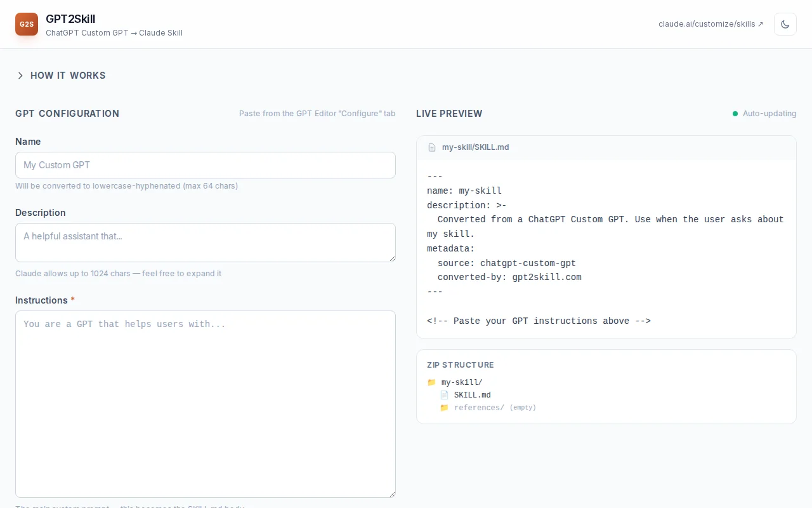Click the 'Paste your GPT instructions above' comment
This screenshot has height=508, width=812.
539,321
